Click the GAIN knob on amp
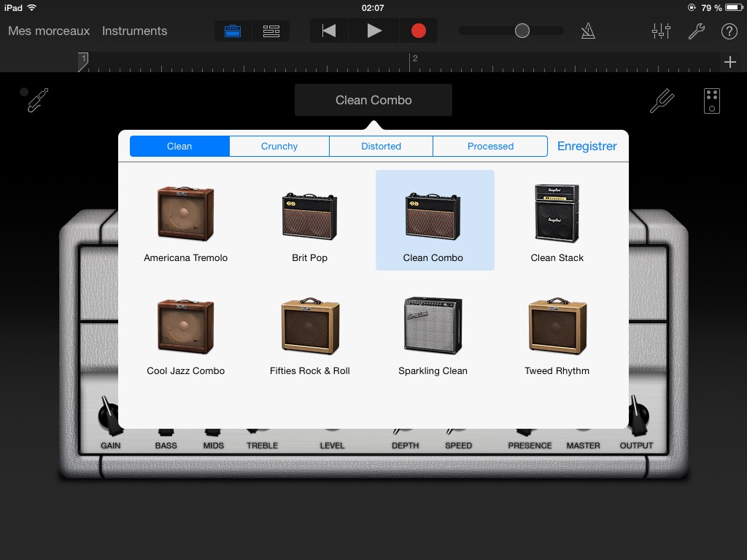747x560 pixels. tap(109, 416)
